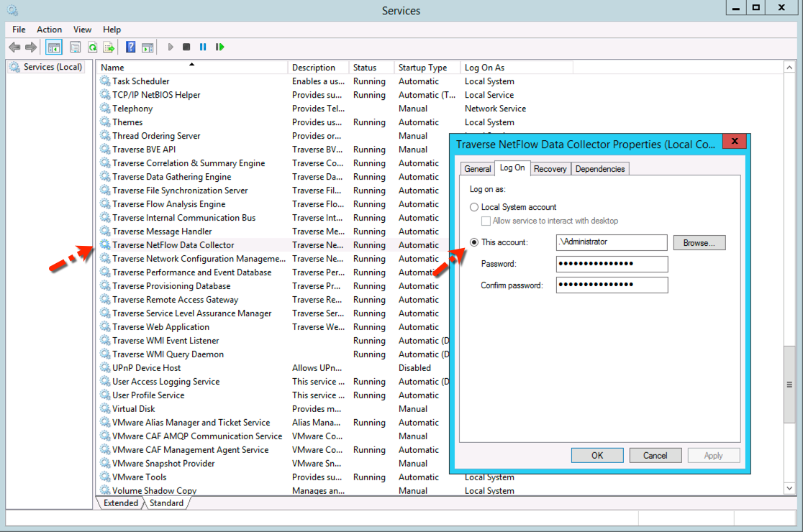
Task: Click the gear icon beside Virtual Disk
Action: [x=105, y=408]
